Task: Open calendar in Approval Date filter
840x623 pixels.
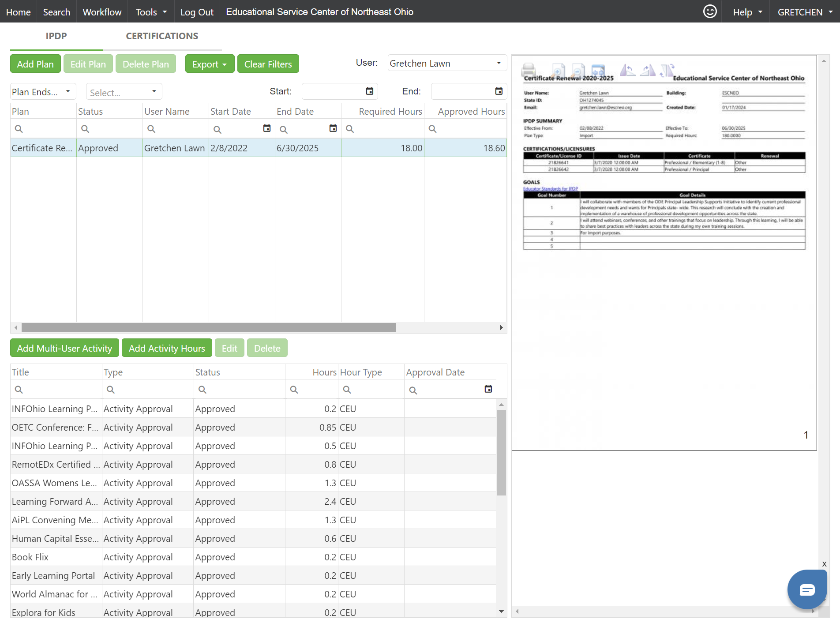Action: pyautogui.click(x=488, y=389)
